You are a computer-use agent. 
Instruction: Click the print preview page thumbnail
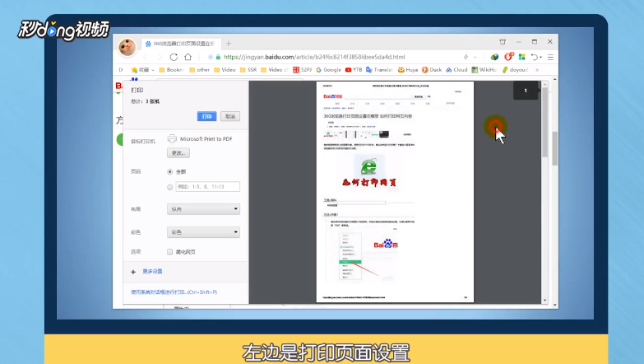click(395, 192)
